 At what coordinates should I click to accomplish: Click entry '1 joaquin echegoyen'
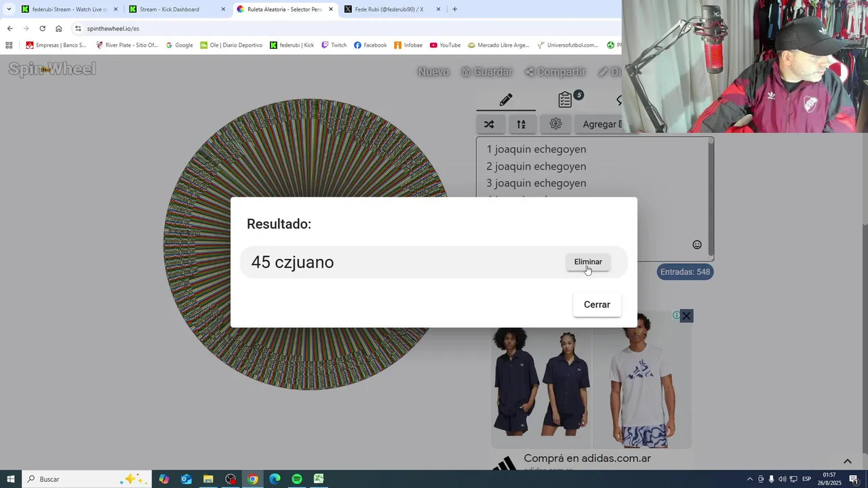click(536, 149)
